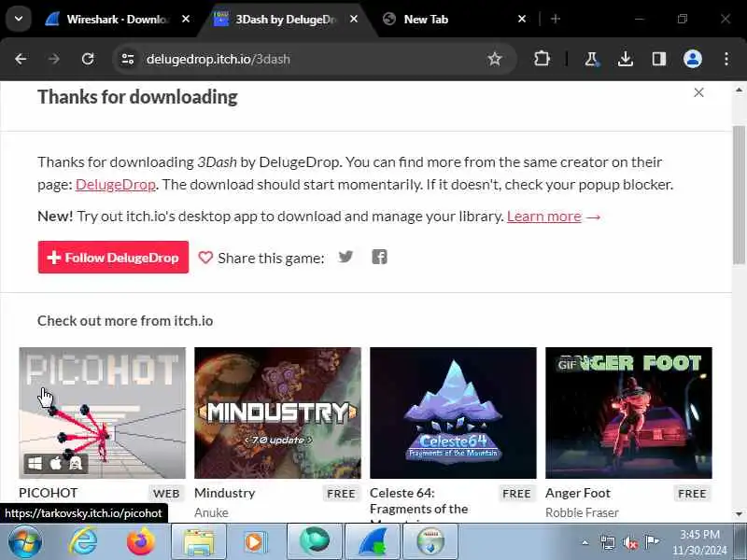Open Windows Media Player from taskbar
747x560 pixels.
[256, 541]
